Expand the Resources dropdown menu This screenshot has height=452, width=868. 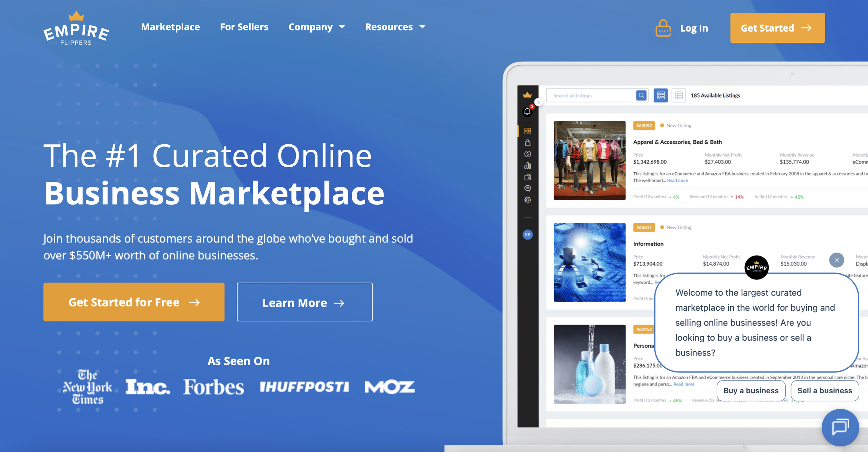click(x=395, y=27)
